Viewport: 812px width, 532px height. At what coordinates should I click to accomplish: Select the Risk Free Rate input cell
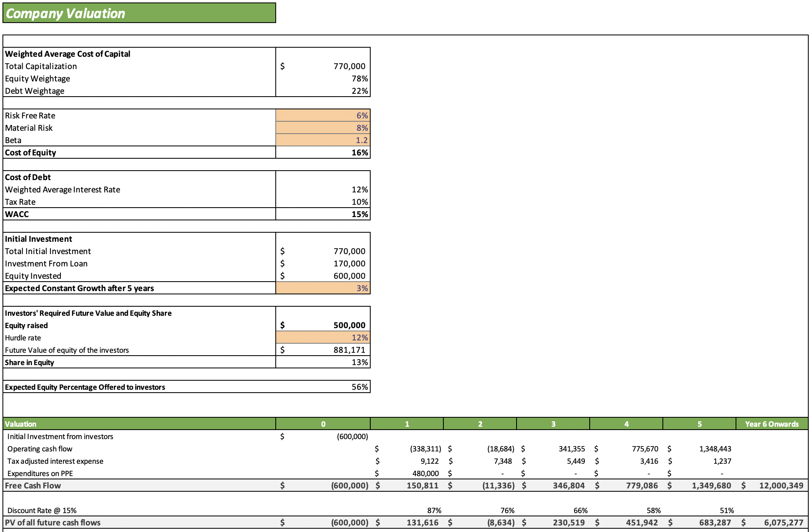[x=323, y=116]
